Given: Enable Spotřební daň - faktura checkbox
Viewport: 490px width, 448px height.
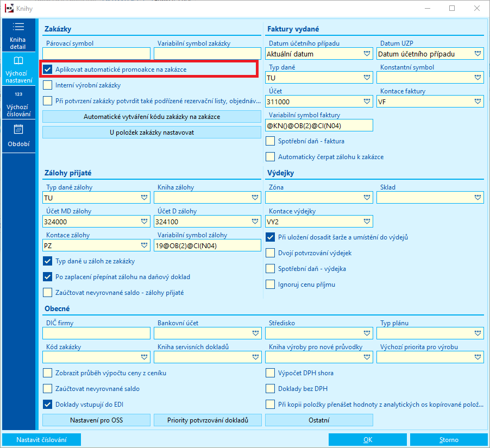Looking at the screenshot, I should [271, 141].
